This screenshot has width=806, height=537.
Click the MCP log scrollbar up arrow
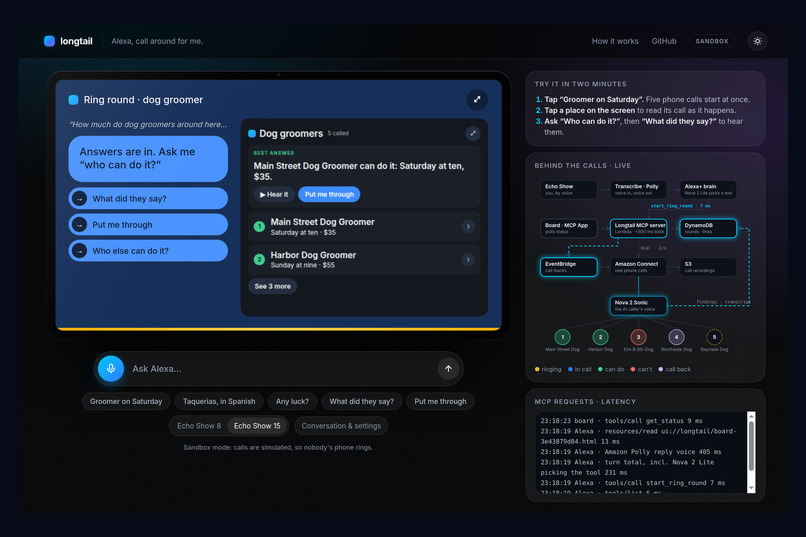click(751, 416)
